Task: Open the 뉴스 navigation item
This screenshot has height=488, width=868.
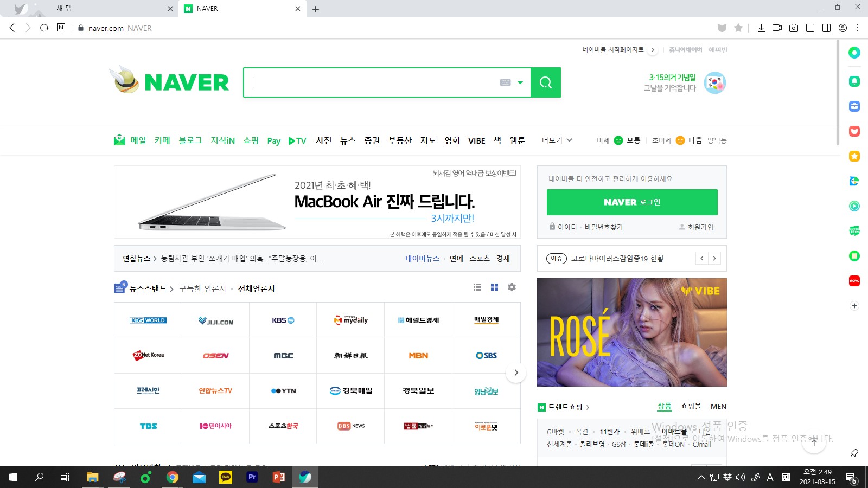Action: click(x=348, y=140)
